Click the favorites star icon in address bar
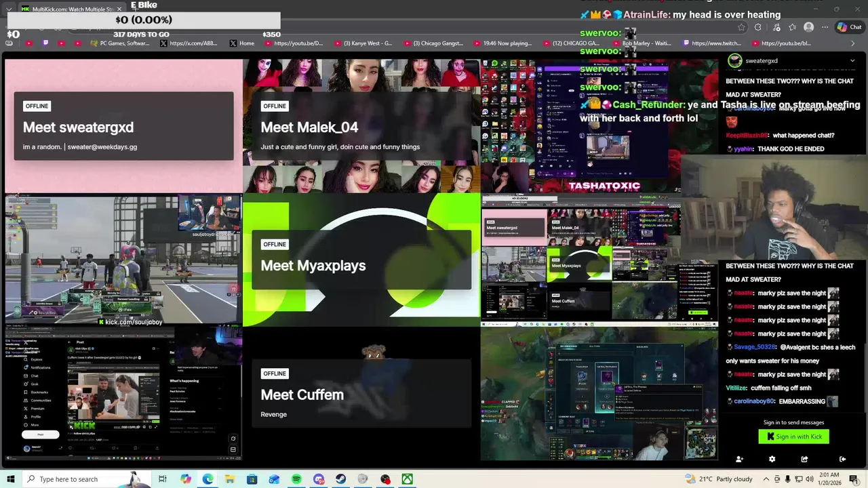 (741, 27)
